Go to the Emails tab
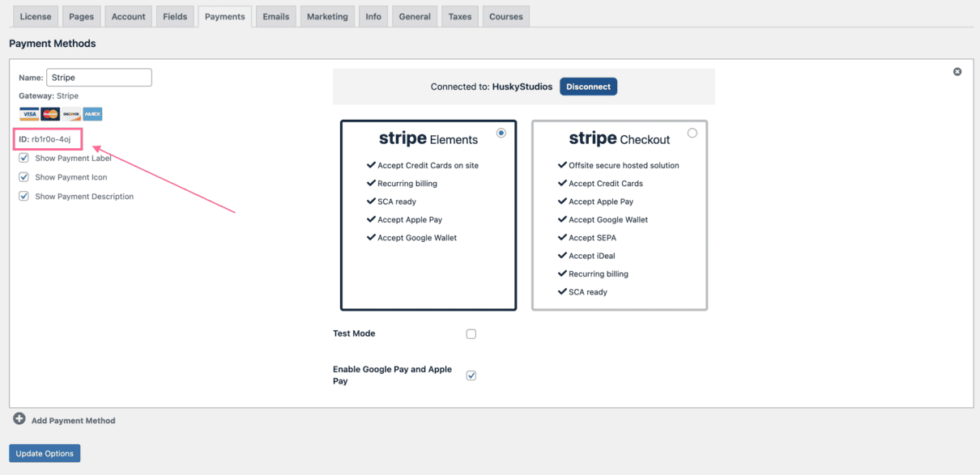Screen dimensions: 980x475 (x=276, y=16)
